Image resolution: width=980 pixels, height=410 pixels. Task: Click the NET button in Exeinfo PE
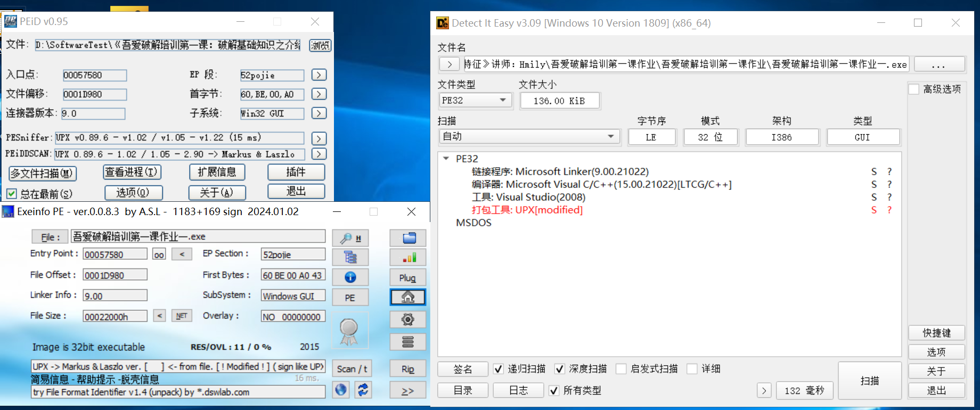pyautogui.click(x=182, y=316)
